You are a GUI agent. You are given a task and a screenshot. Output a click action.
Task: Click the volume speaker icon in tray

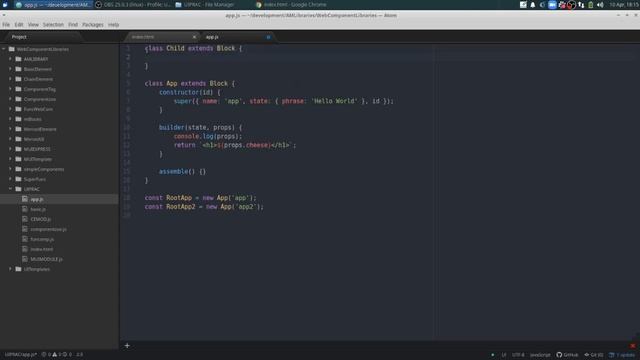coord(600,5)
